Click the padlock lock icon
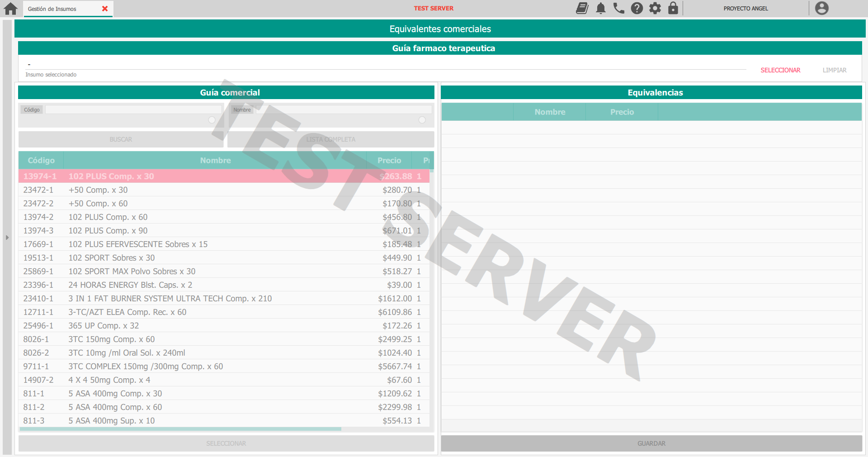The height and width of the screenshot is (457, 868). tap(673, 8)
